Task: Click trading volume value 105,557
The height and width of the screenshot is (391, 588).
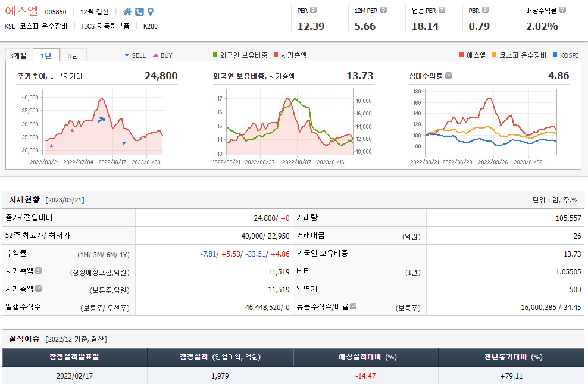Action: pyautogui.click(x=568, y=218)
